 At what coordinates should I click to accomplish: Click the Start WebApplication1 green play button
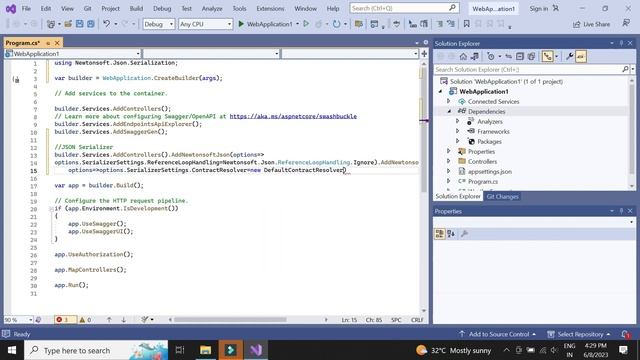click(241, 24)
